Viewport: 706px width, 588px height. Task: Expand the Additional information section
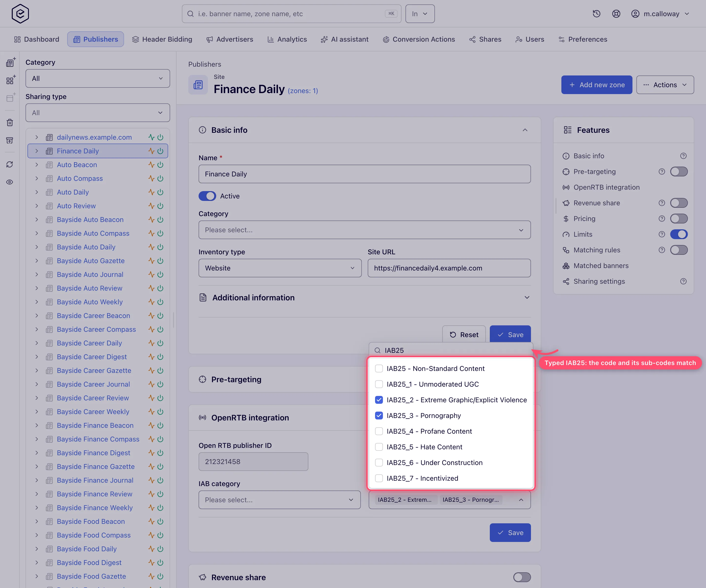coord(365,297)
